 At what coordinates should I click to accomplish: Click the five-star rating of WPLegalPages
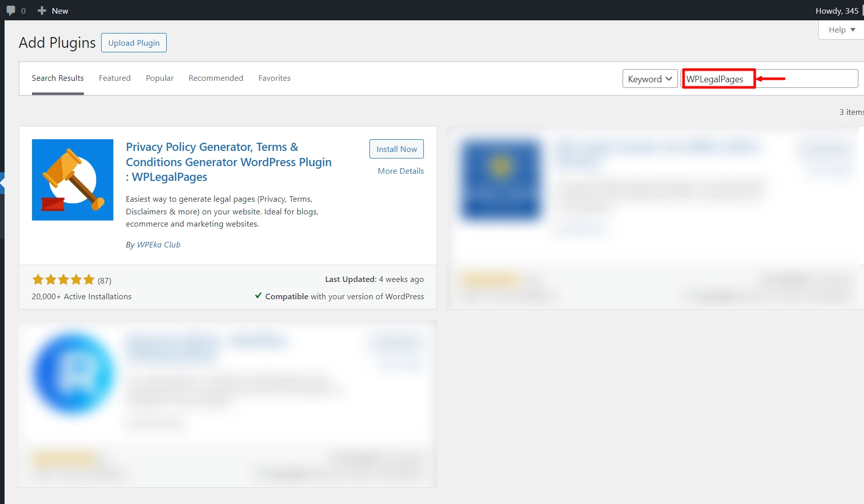click(x=63, y=279)
